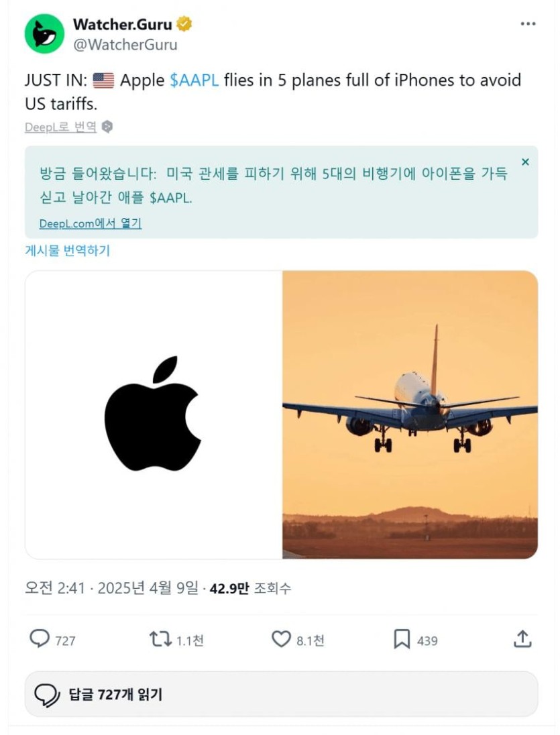Click the DeepL로 번역 link
This screenshot has width=560, height=735.
click(x=60, y=127)
